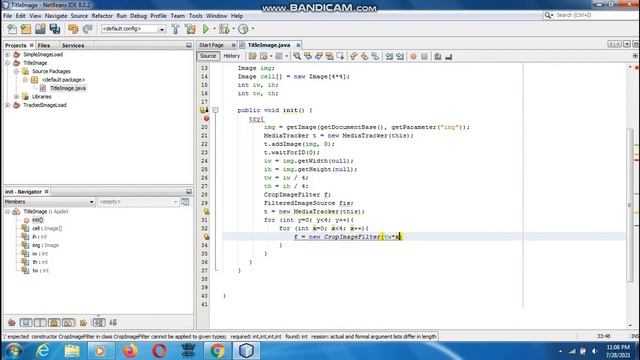Close the TitleImage.java editor tab
Screen dimensions: 640x360
click(298, 45)
